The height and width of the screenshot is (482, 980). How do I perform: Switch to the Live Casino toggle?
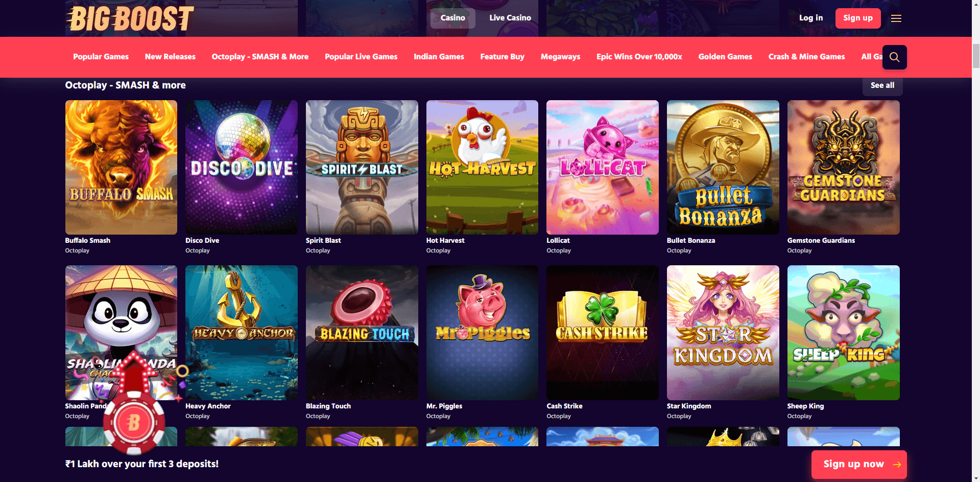pos(510,18)
